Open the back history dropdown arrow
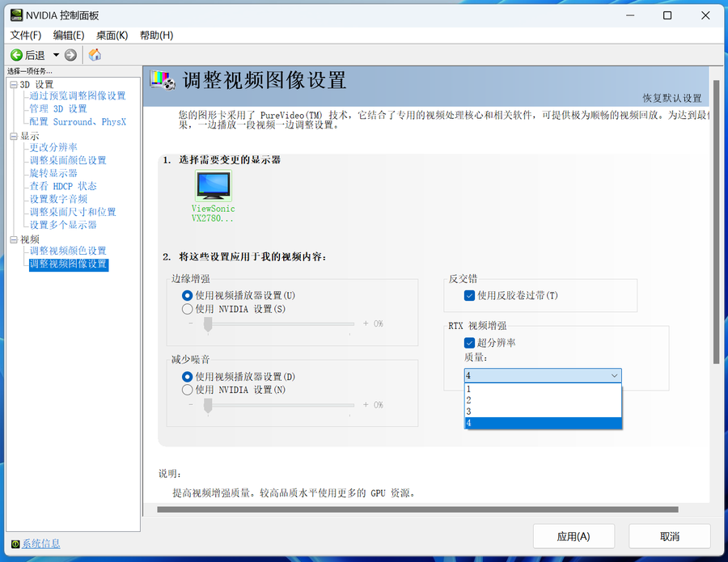 tap(56, 55)
